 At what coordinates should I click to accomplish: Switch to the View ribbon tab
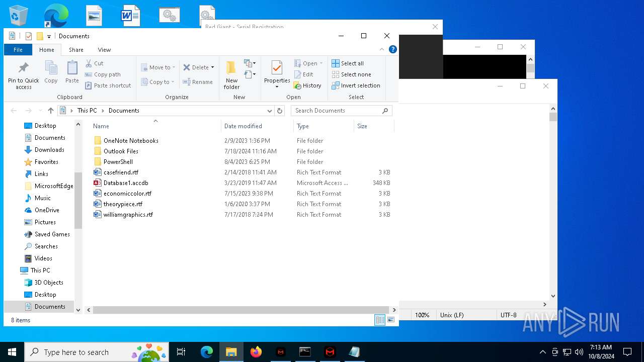[104, 50]
